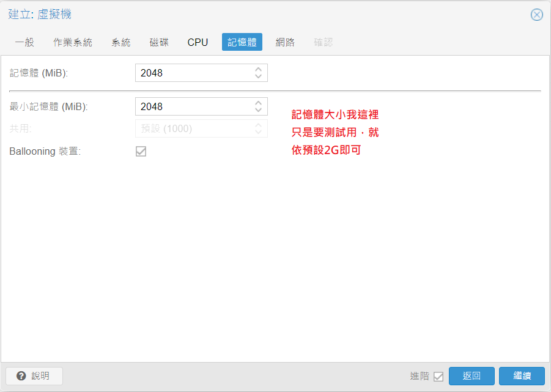Focus the 記憶體 (MiB) input field
This screenshot has width=551, height=392.
(x=193, y=73)
